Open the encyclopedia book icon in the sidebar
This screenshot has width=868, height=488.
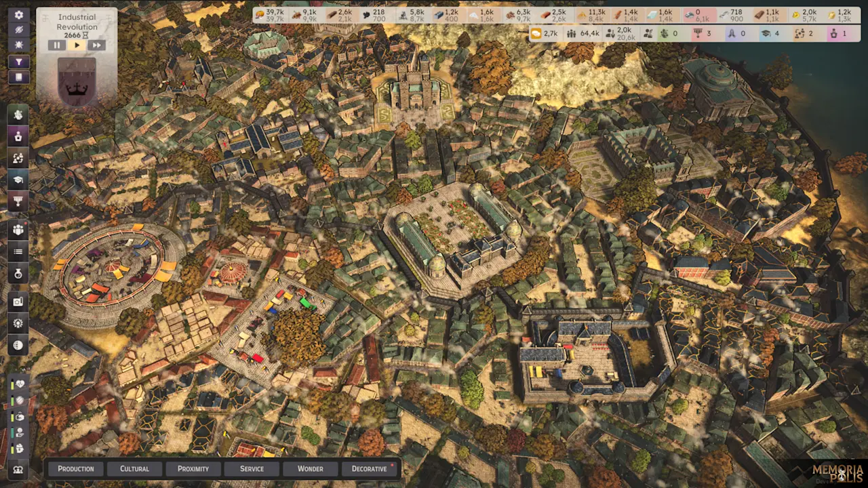[18, 77]
